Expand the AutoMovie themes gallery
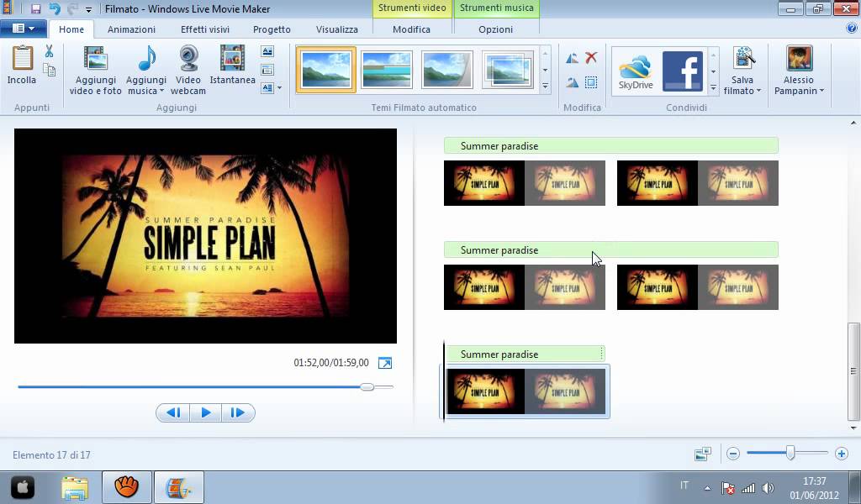 (x=545, y=87)
